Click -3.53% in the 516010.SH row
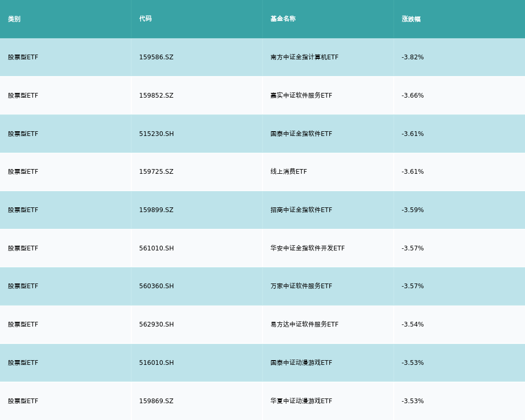Screen dimensions: 525x420 (413, 363)
